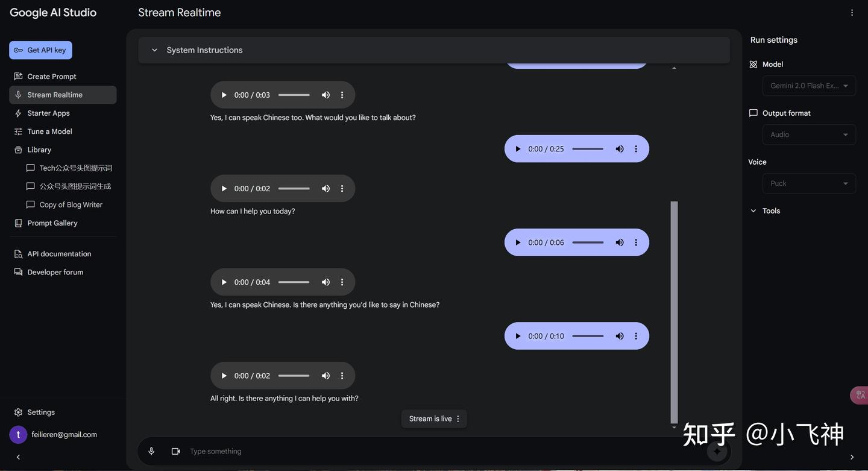Open the Model dropdown
This screenshot has width=868, height=471.
click(809, 86)
